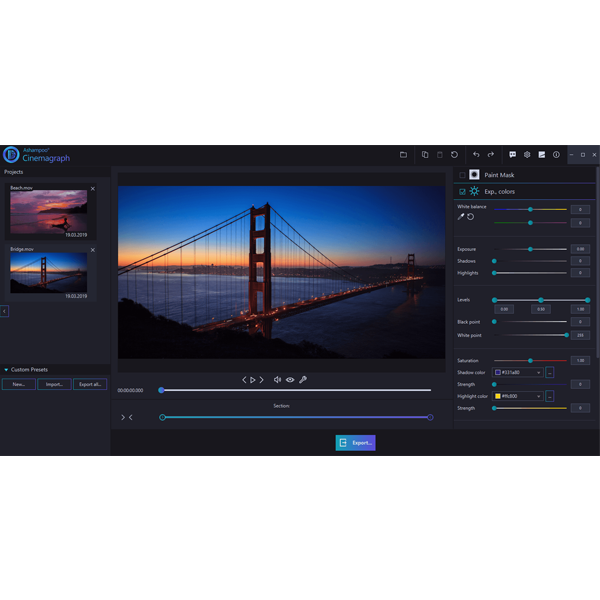Pick white balance with the eyedropper
600x600 pixels.
pyautogui.click(x=460, y=216)
